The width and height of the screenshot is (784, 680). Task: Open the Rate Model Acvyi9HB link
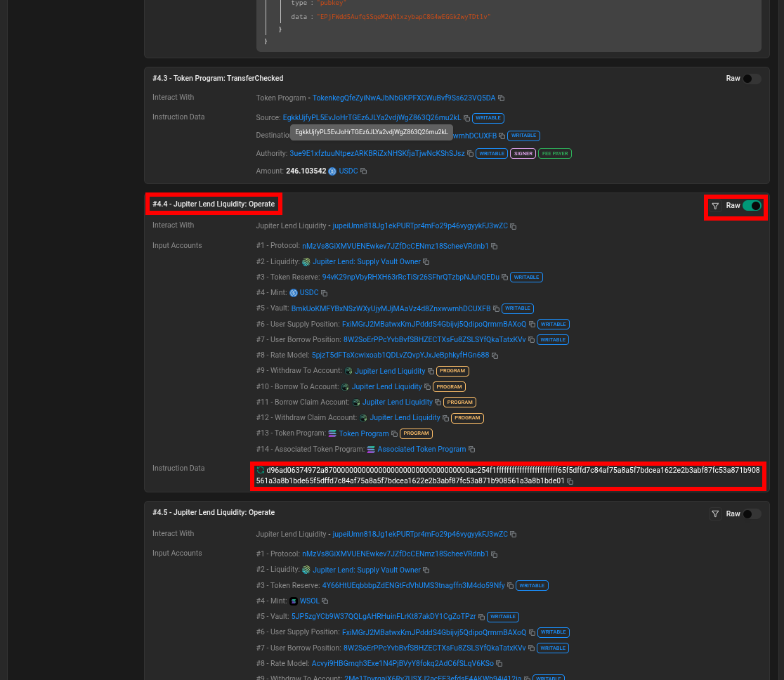click(403, 664)
